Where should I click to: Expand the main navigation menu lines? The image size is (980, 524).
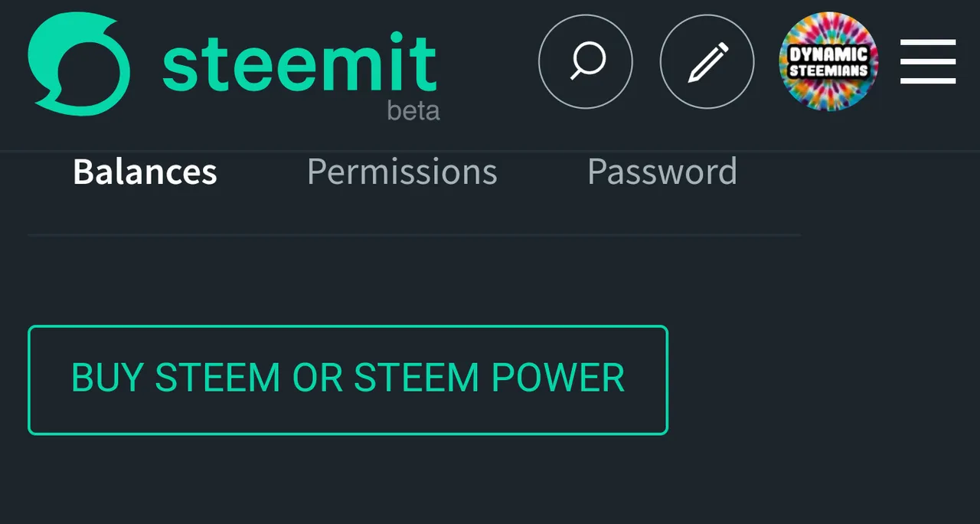[928, 61]
